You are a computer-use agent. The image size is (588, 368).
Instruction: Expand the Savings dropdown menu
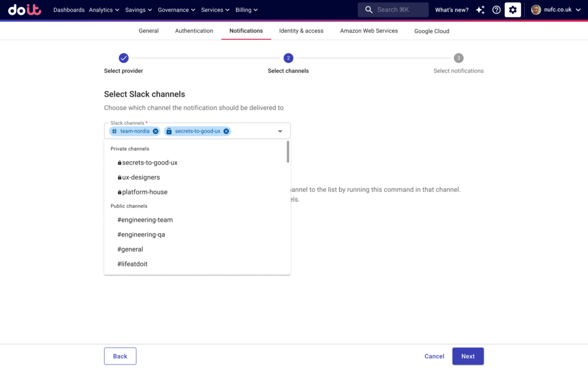click(138, 10)
